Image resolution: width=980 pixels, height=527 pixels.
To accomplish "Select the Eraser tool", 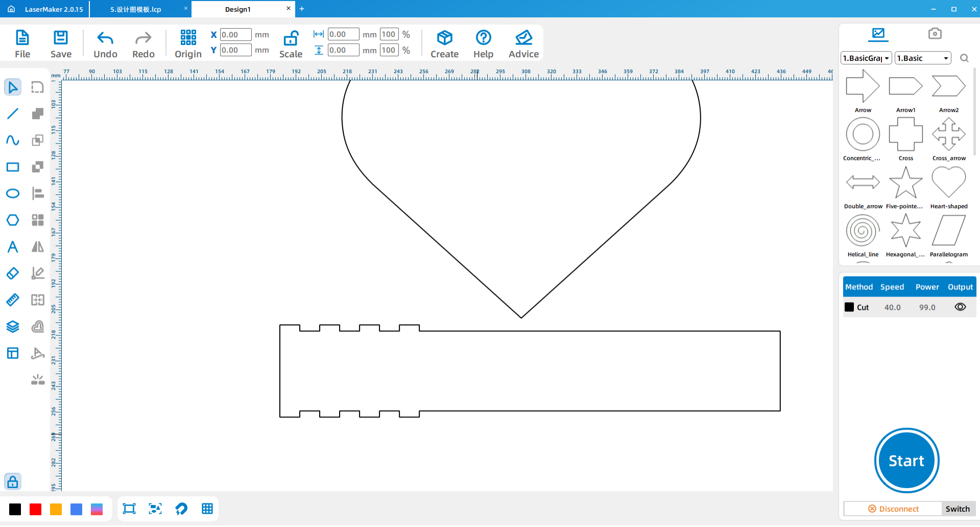I will pos(13,273).
